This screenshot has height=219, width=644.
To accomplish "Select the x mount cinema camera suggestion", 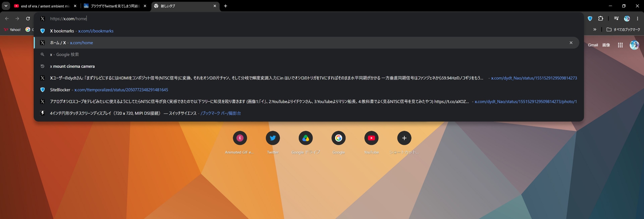I will click(306, 66).
